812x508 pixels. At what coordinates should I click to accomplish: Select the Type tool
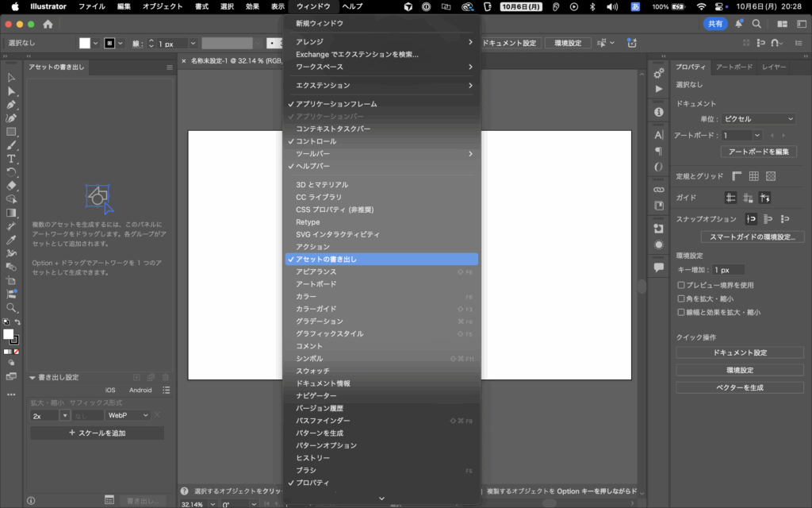point(11,159)
